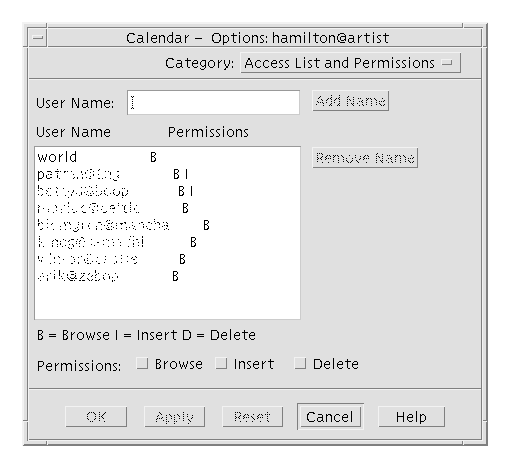Click the Add Name button
The height and width of the screenshot is (468, 510).
pos(350,101)
